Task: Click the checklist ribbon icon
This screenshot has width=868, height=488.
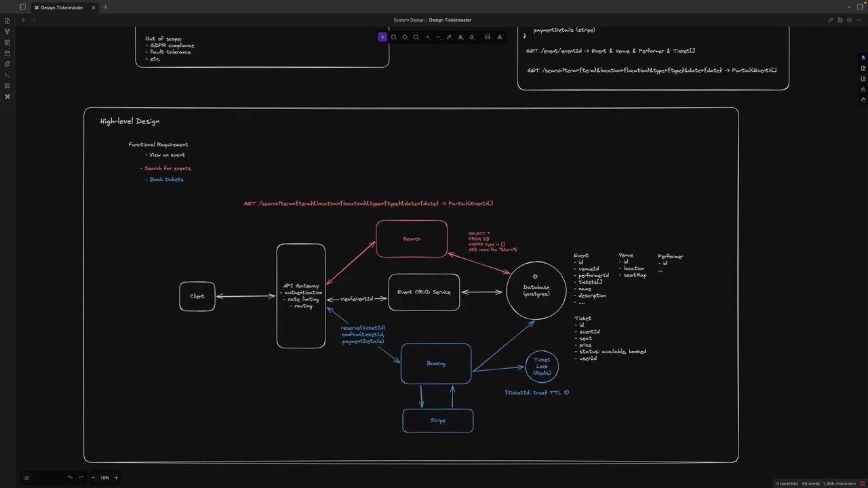Action: pyautogui.click(x=7, y=85)
